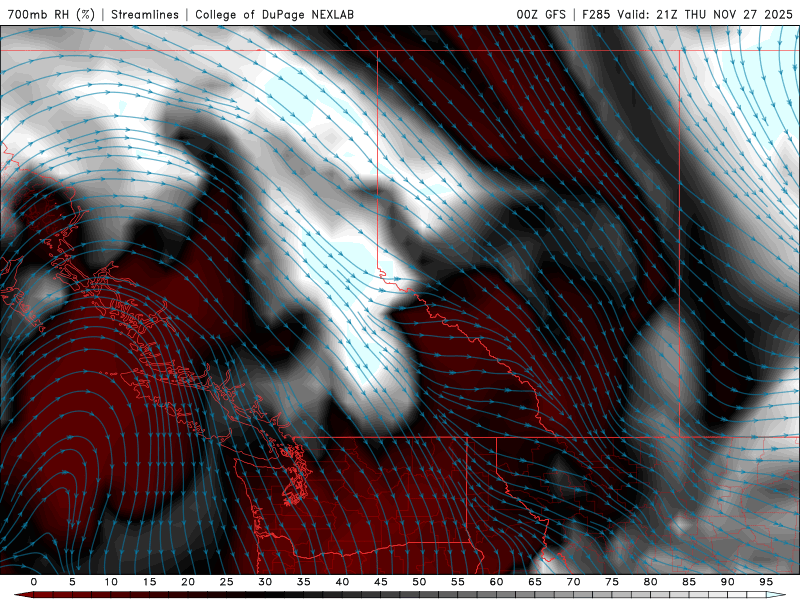The width and height of the screenshot is (800, 600).
Task: Select the colorbar label "95"
Action: coord(766,582)
